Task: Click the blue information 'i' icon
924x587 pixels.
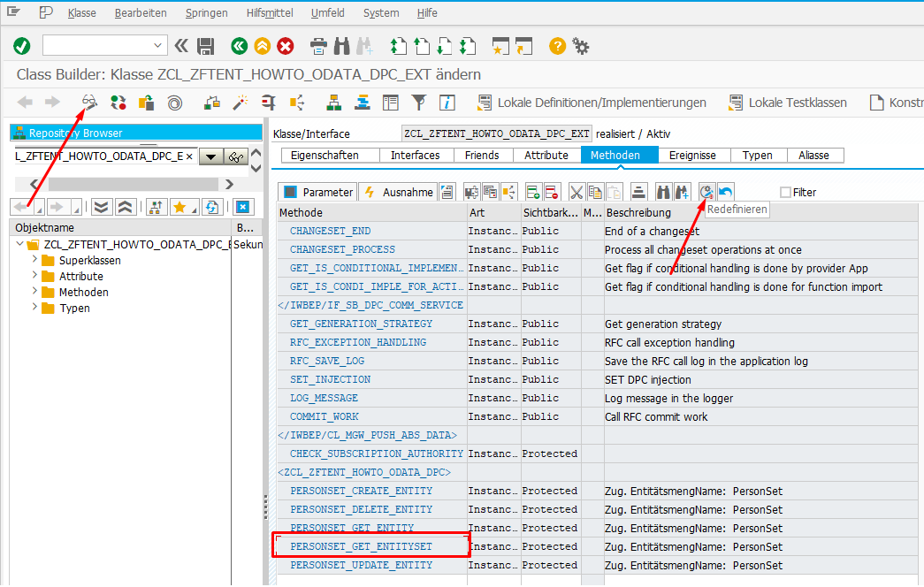Action: click(447, 103)
